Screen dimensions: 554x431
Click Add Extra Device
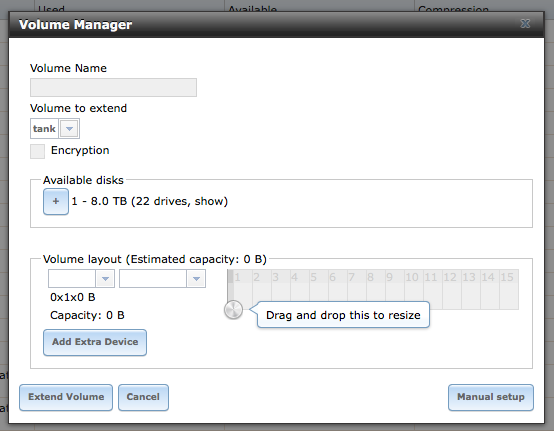click(x=95, y=342)
